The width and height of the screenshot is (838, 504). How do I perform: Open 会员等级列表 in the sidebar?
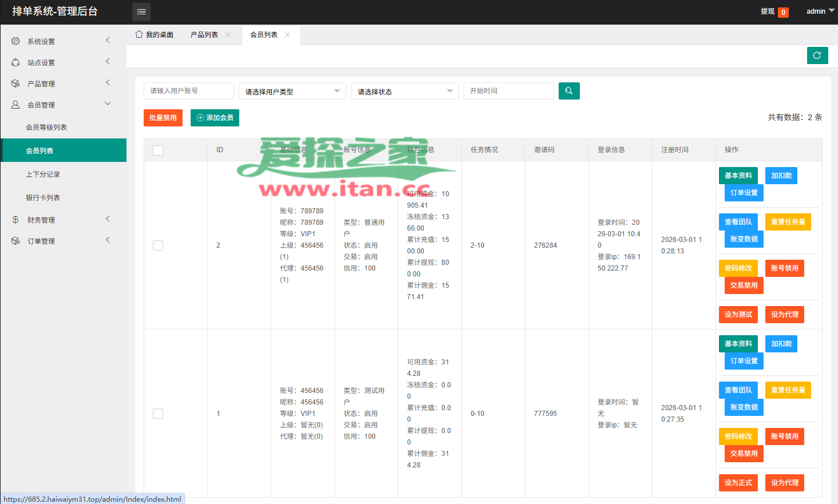46,128
